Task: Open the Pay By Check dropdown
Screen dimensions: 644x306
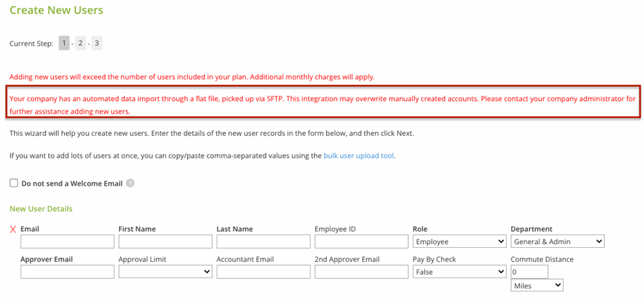Action: (459, 272)
